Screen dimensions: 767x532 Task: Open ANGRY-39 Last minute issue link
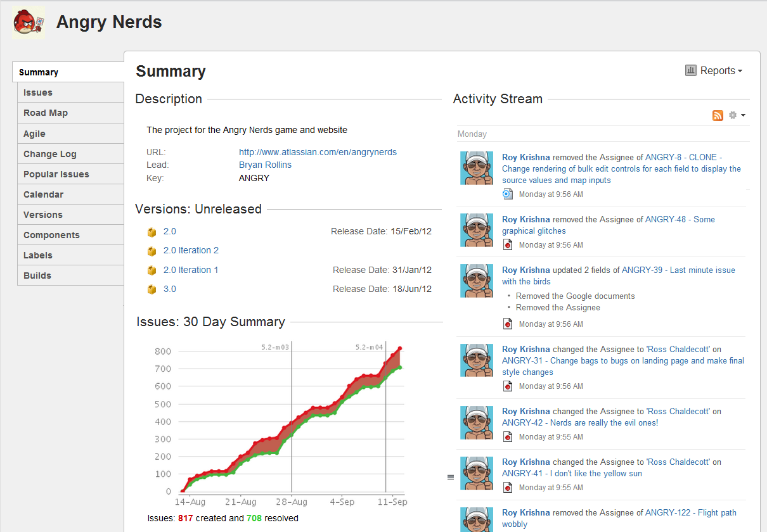619,275
